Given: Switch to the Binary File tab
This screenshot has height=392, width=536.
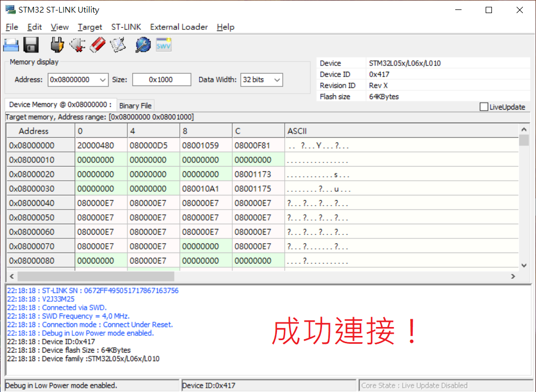Looking at the screenshot, I should (135, 105).
